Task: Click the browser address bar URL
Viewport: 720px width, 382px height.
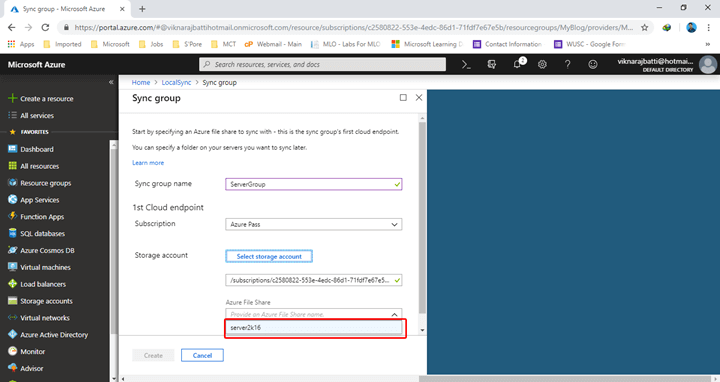Action: [354, 28]
